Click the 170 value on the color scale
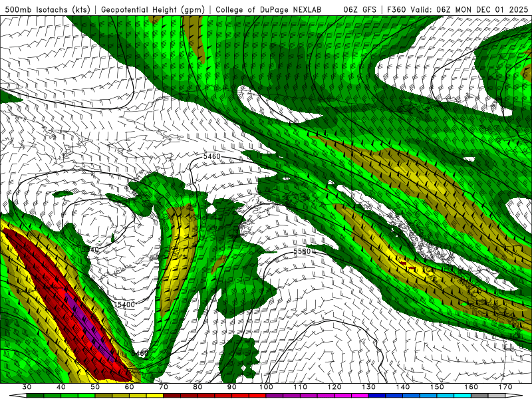532x399 pixels. pyautogui.click(x=505, y=387)
